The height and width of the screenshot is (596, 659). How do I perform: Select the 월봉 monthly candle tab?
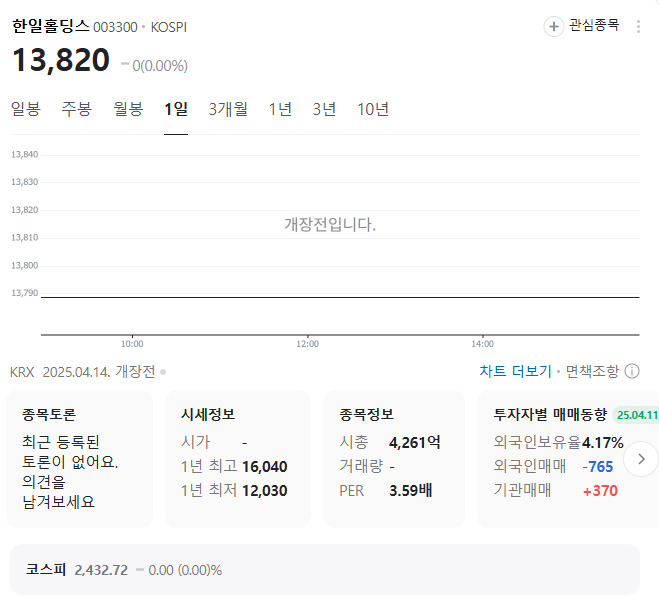[128, 109]
